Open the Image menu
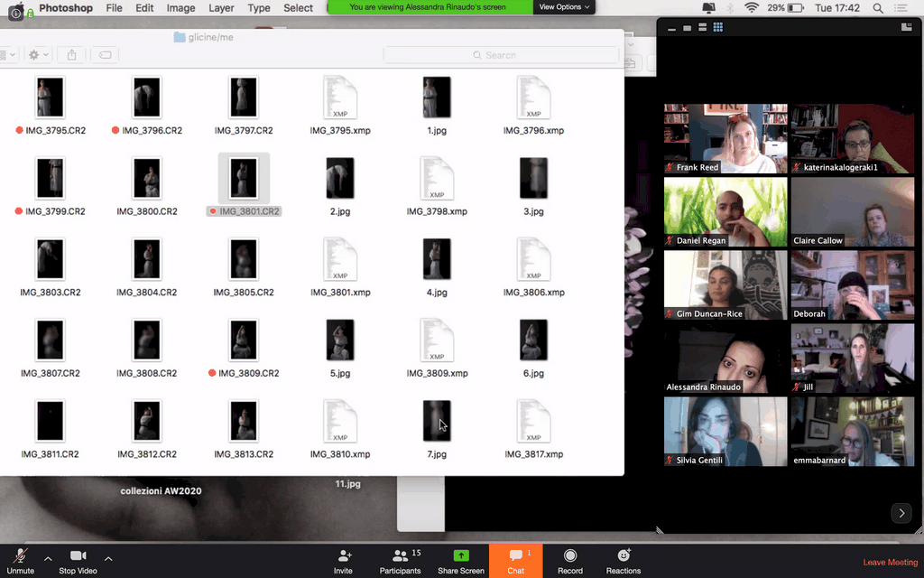Image resolution: width=924 pixels, height=578 pixels. (x=180, y=8)
